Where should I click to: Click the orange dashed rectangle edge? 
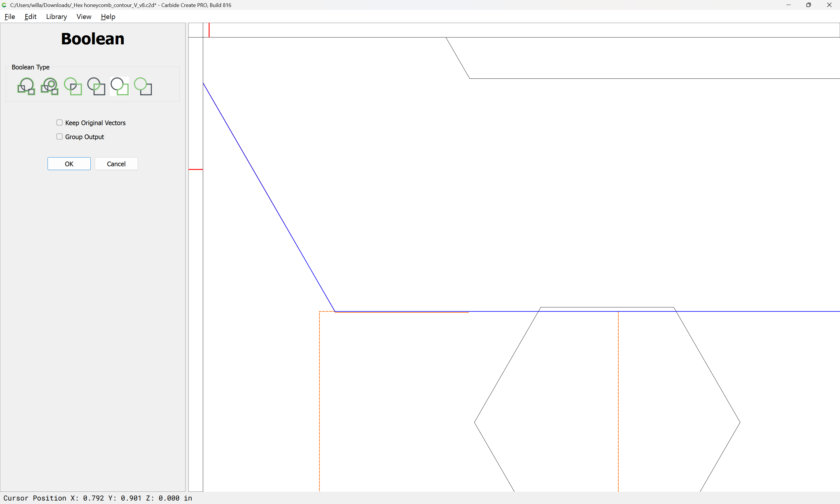[319, 401]
